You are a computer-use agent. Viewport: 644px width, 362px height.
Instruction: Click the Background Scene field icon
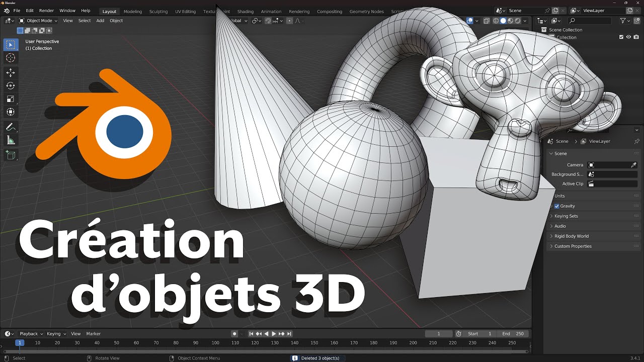(591, 174)
